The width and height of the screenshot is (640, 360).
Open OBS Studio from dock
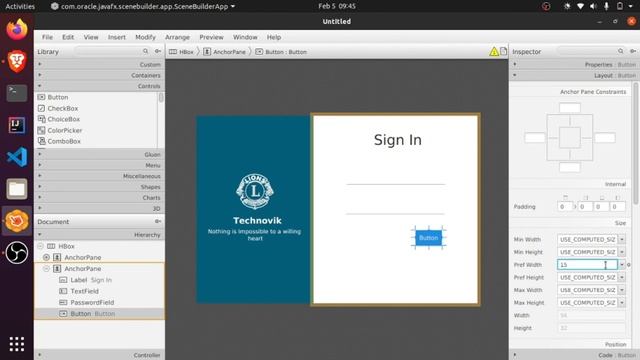pyautogui.click(x=17, y=253)
